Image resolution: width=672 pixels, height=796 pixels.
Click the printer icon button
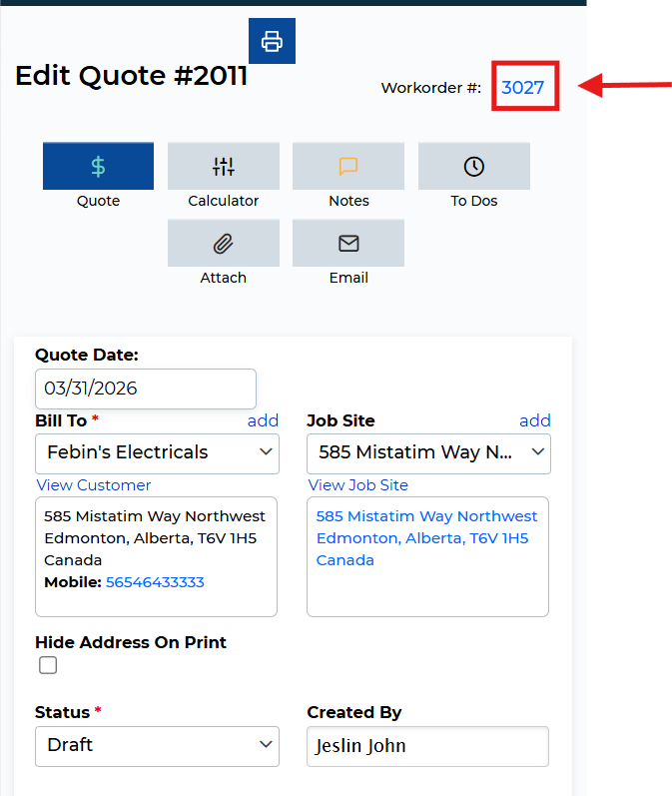(x=272, y=41)
